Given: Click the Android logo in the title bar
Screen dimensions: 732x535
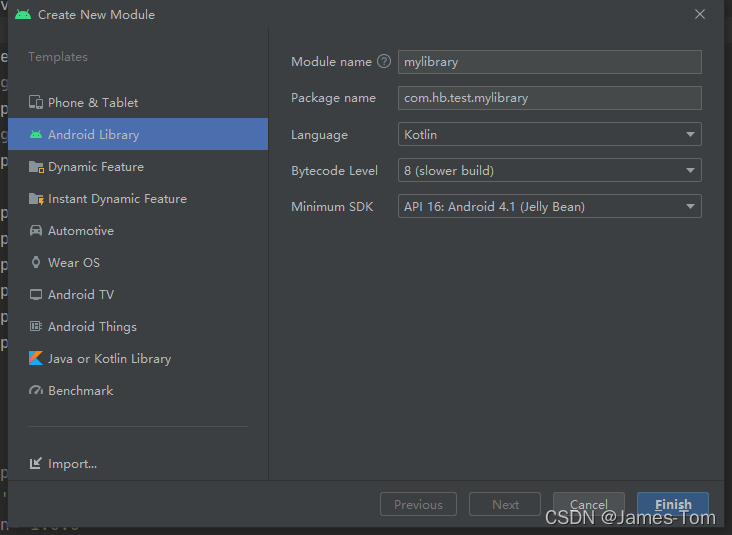Looking at the screenshot, I should pyautogui.click(x=23, y=14).
